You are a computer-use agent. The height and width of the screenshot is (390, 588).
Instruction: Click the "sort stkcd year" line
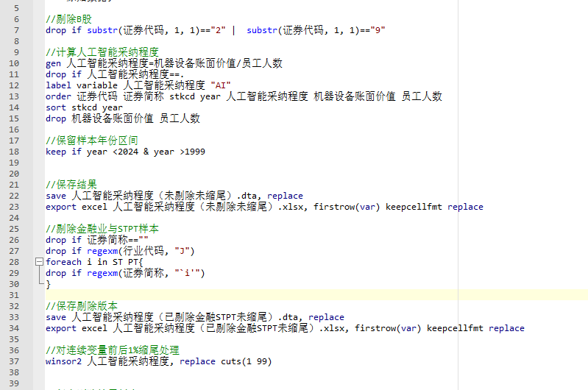click(84, 107)
